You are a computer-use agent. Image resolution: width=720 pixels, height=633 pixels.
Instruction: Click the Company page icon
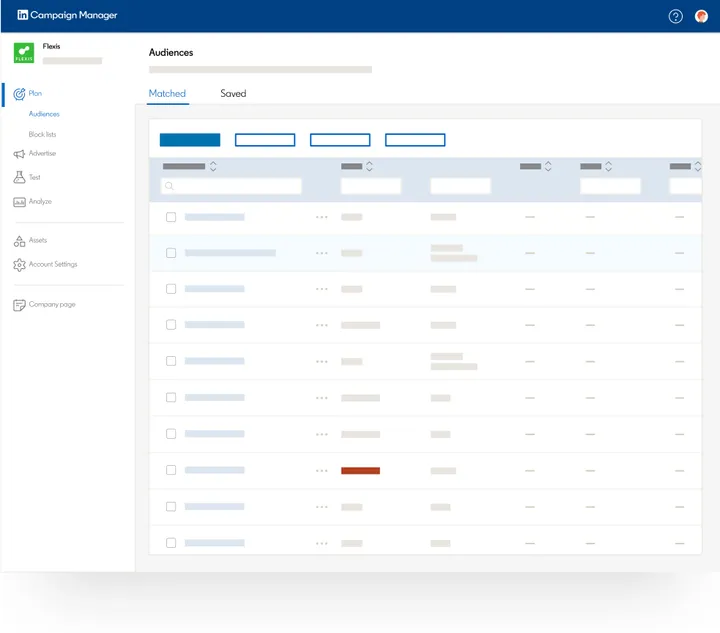[19, 305]
